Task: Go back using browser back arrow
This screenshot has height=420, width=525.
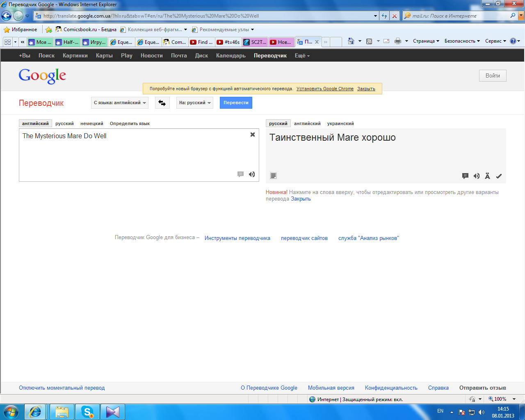Action: (6, 16)
